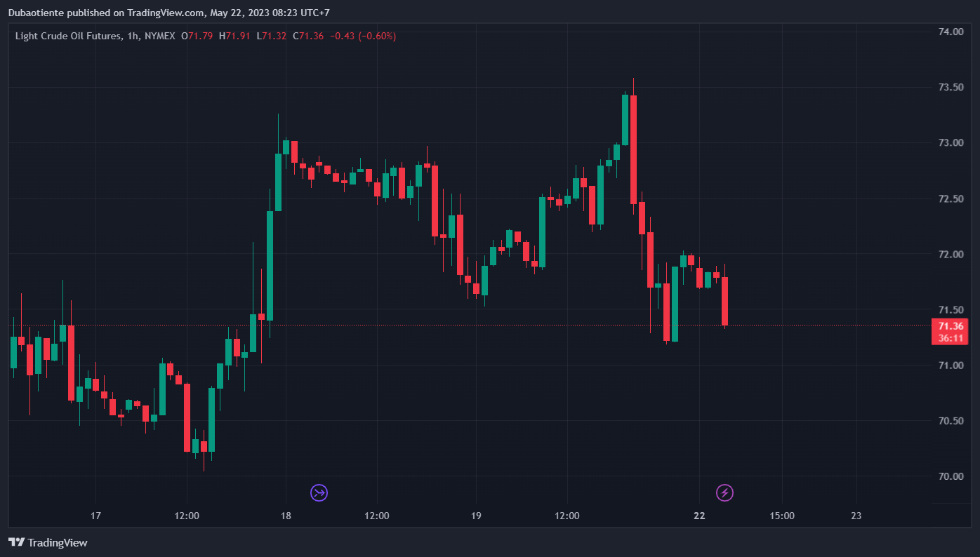Select the bold "22" date on the time axis
This screenshot has height=557, width=980.
point(699,516)
